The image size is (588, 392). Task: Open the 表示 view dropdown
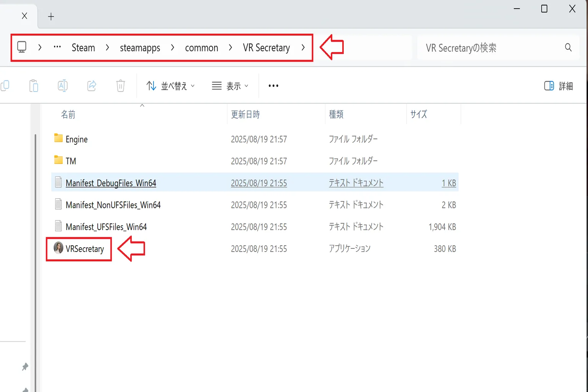230,86
